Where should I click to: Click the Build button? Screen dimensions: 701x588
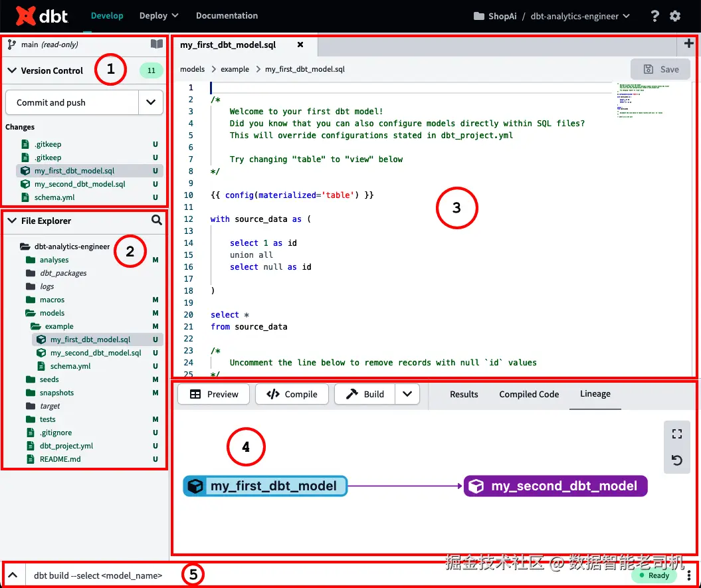tap(365, 394)
